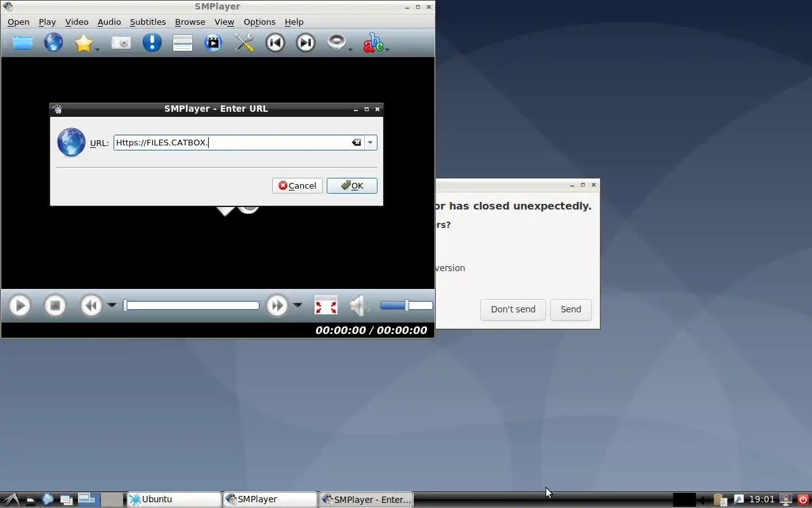Click the fast forward button in control bar

277,306
